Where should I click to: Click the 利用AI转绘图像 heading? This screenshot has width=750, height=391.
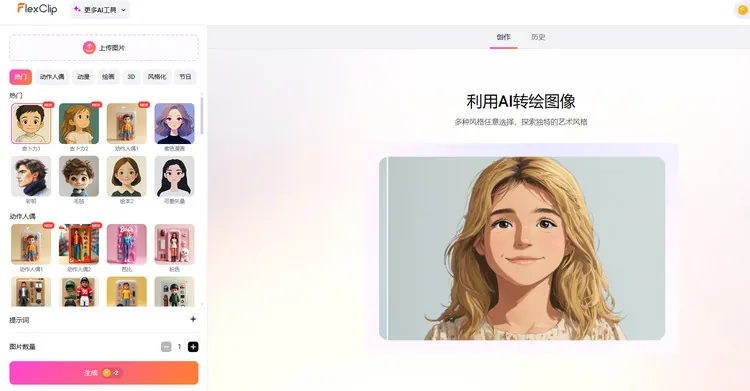click(520, 101)
